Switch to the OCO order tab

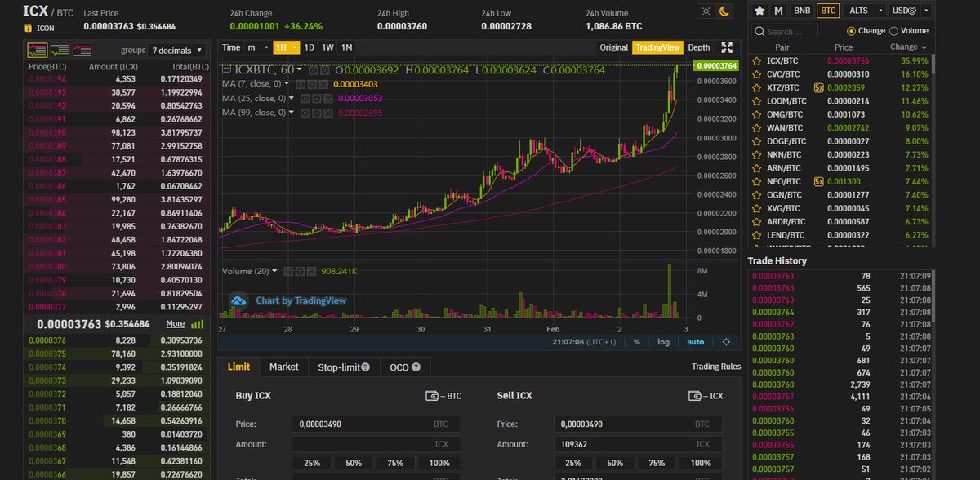[x=406, y=367]
